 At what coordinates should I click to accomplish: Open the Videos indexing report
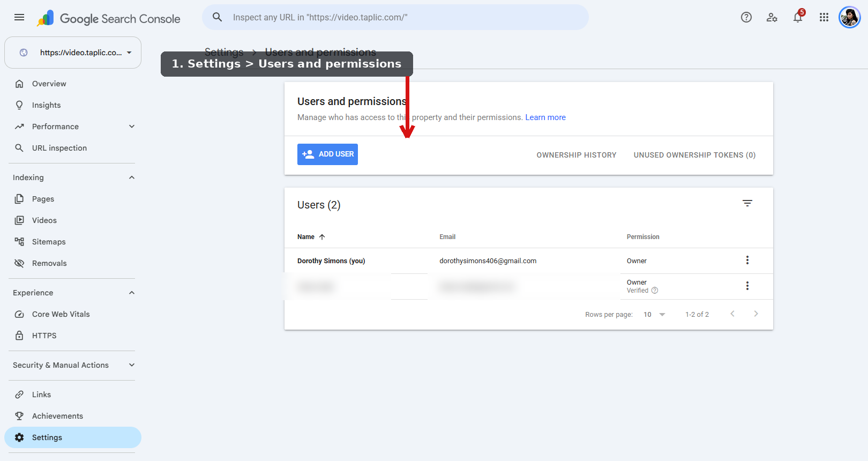point(73,220)
